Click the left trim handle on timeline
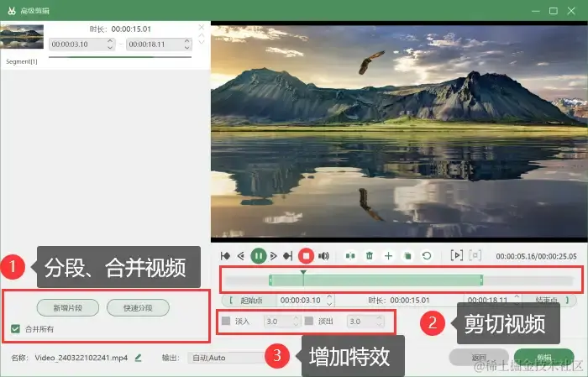The height and width of the screenshot is (377, 588). coord(270,280)
